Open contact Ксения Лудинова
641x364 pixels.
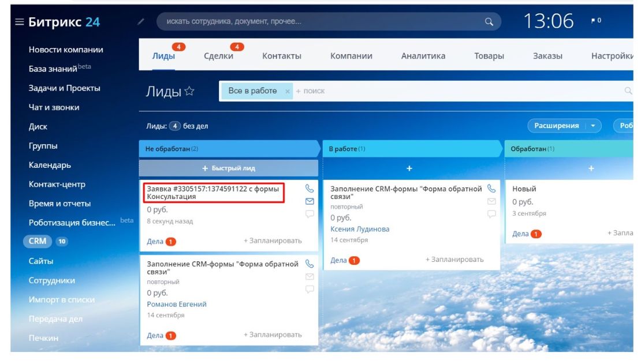point(360,229)
